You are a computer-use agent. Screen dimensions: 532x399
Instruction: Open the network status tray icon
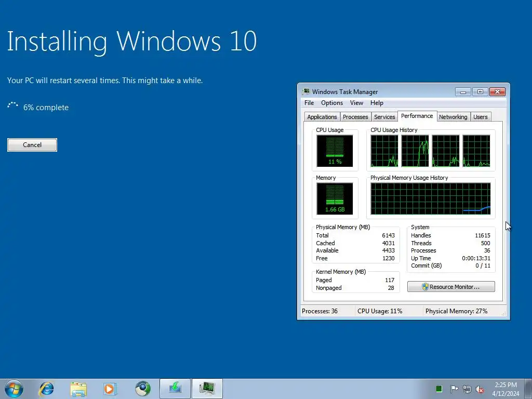pyautogui.click(x=467, y=389)
